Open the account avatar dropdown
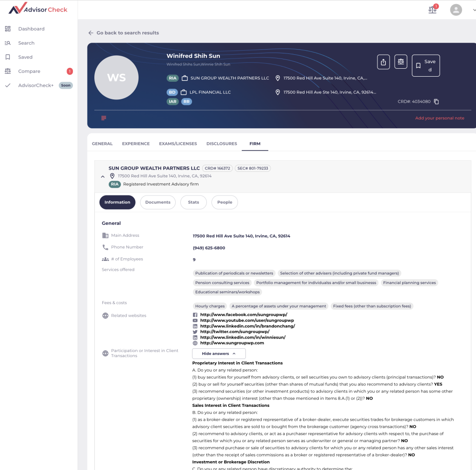 456,10
